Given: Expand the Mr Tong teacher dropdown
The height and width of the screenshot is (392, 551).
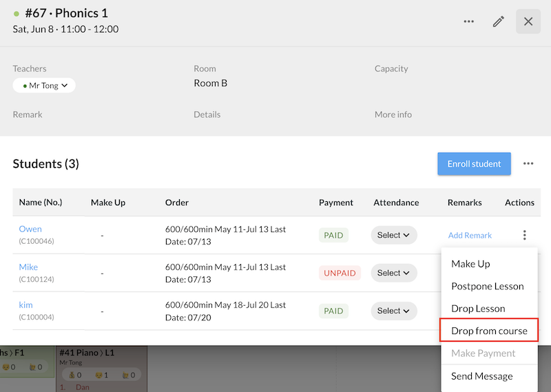Looking at the screenshot, I should [44, 85].
